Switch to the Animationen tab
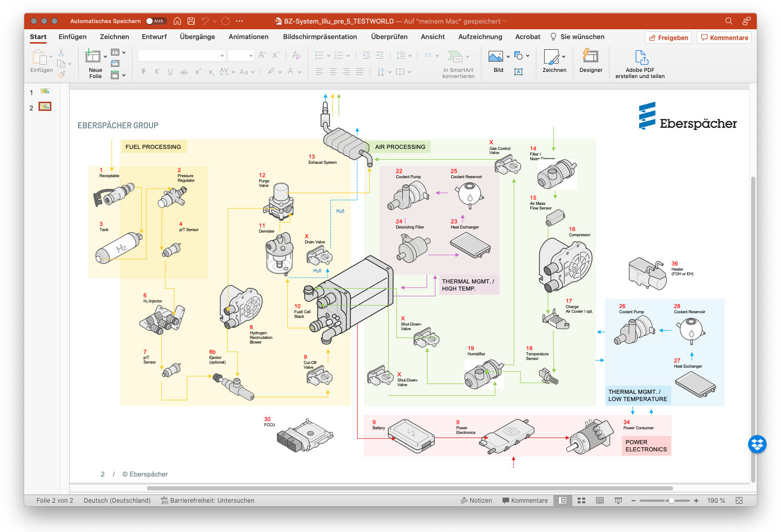Image resolution: width=781 pixels, height=532 pixels. pos(249,37)
